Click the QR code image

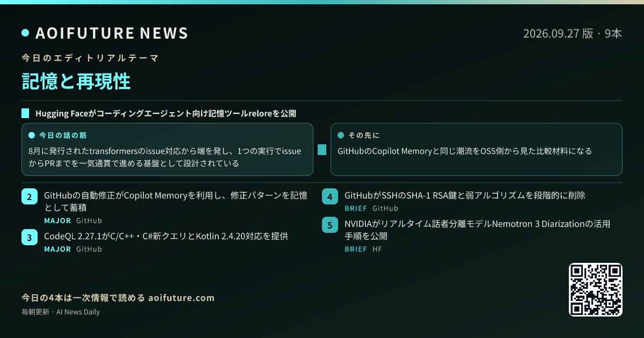(596, 290)
